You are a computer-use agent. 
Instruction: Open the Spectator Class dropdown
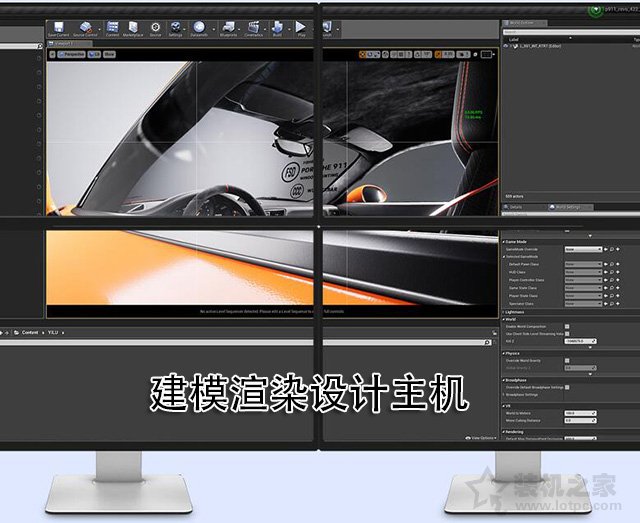click(x=583, y=304)
